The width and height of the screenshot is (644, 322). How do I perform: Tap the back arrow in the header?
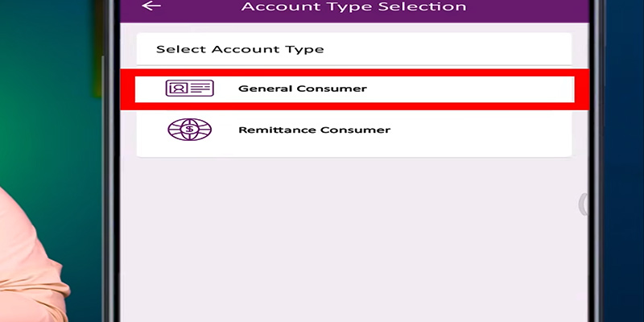(151, 6)
